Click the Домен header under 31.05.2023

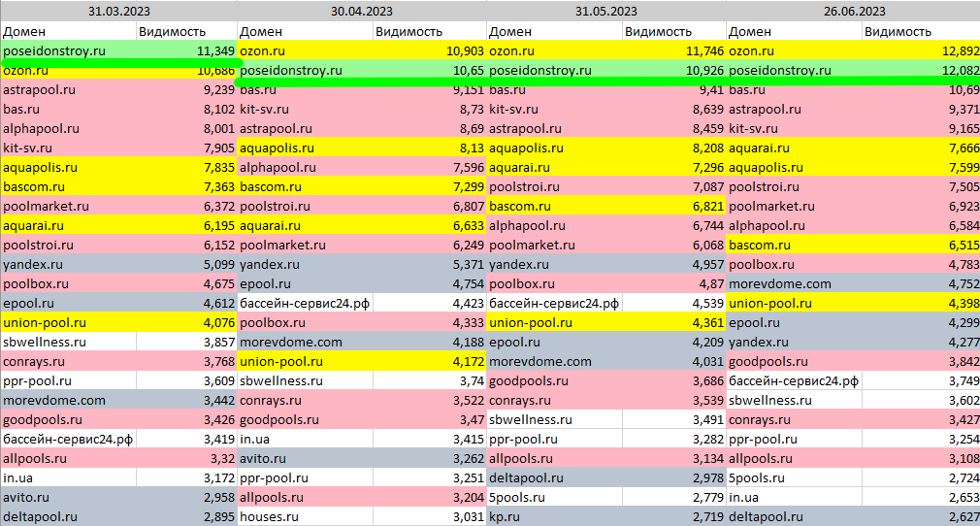pos(554,31)
